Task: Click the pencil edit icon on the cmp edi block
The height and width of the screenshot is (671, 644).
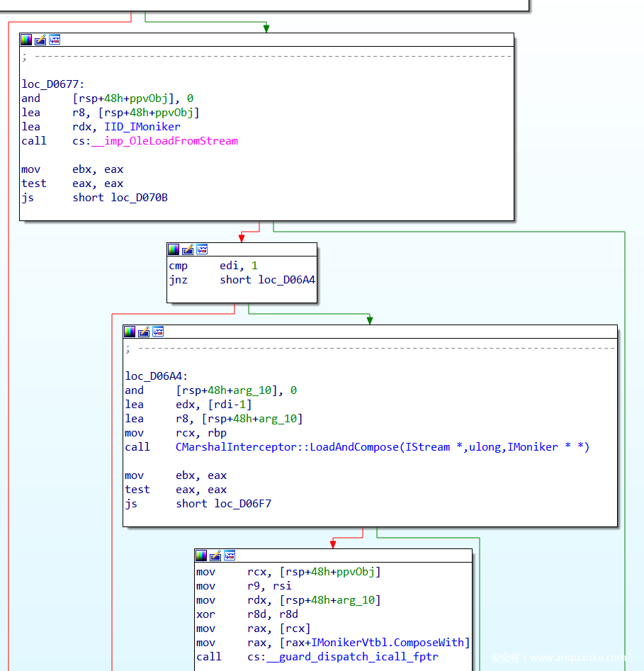Action: [x=188, y=249]
